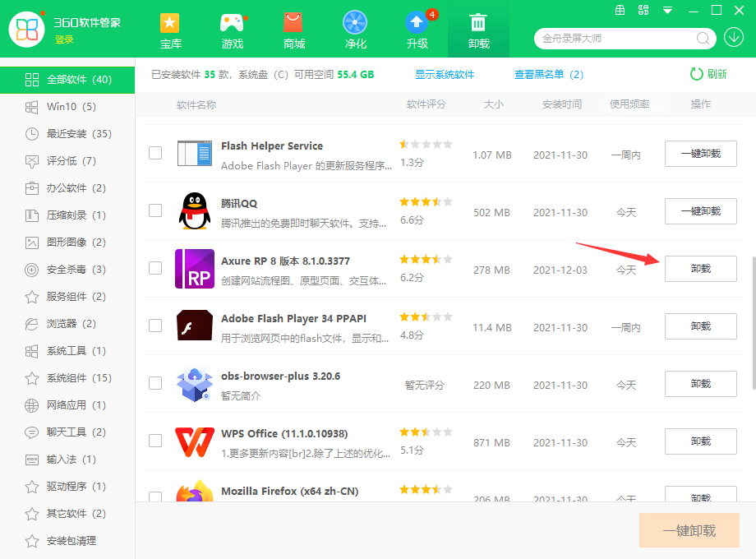
Task: Open 其它软件 (2) category
Action: pyautogui.click(x=67, y=514)
